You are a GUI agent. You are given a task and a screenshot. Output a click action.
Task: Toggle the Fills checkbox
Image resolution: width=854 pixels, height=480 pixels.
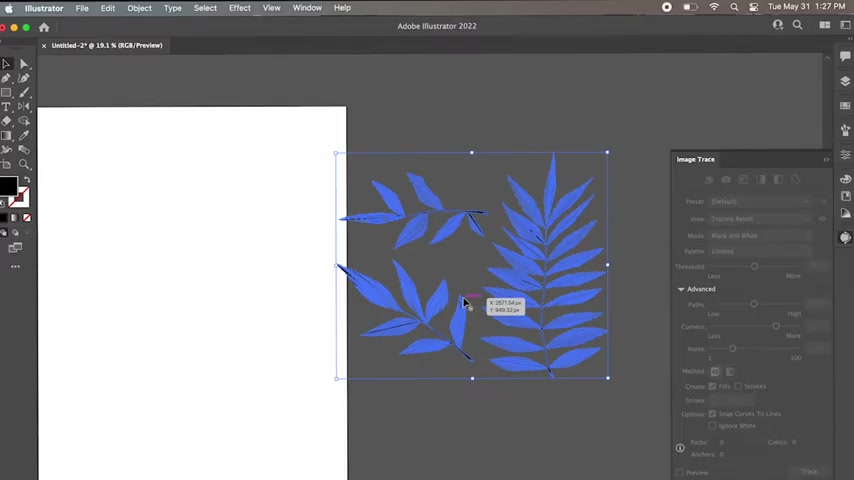coord(712,386)
